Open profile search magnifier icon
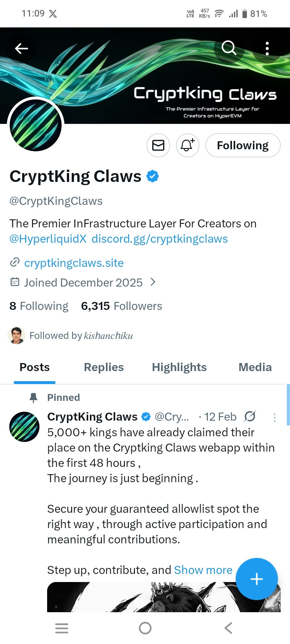The width and height of the screenshot is (290, 644). pos(229,48)
